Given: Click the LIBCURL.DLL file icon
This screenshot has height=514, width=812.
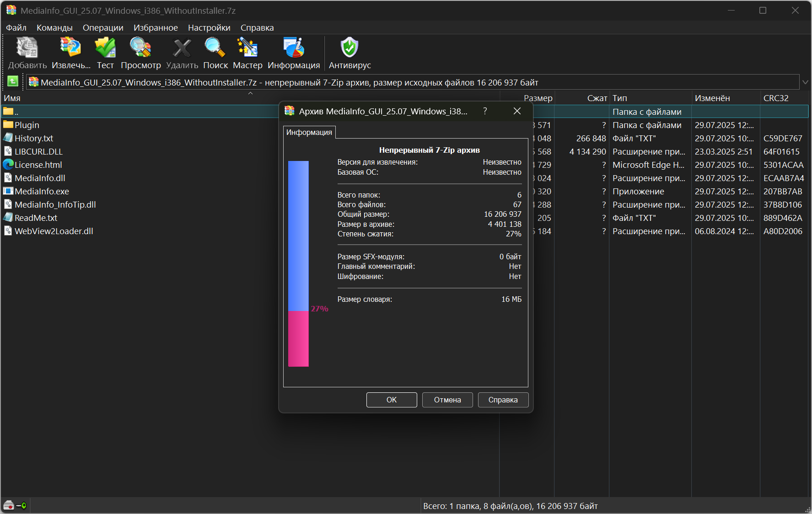Looking at the screenshot, I should [8, 151].
